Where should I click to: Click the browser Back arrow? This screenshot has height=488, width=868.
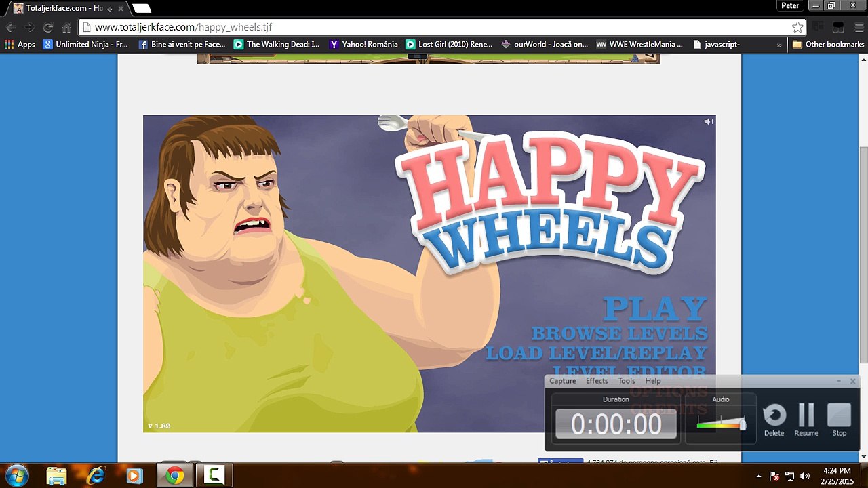pyautogui.click(x=11, y=28)
